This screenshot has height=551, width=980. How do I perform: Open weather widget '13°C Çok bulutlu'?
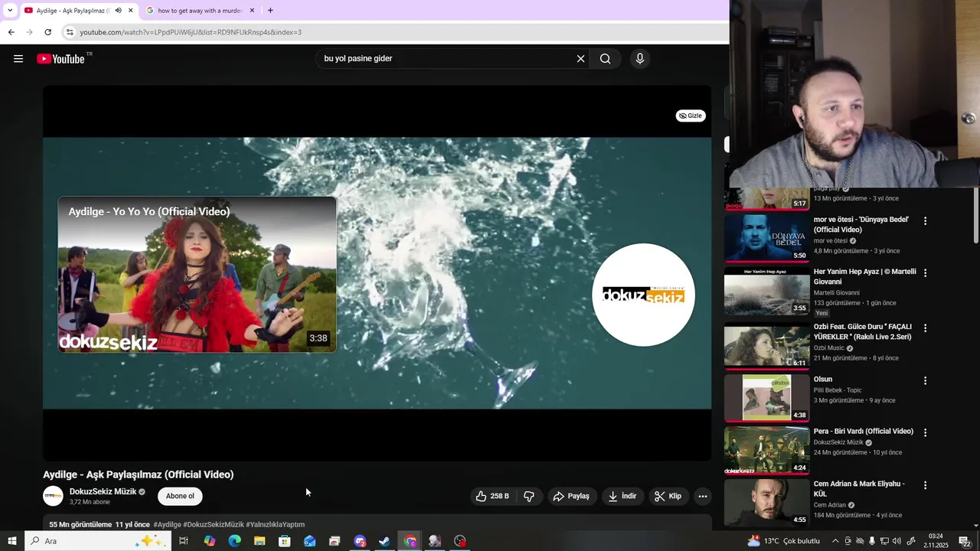(784, 541)
